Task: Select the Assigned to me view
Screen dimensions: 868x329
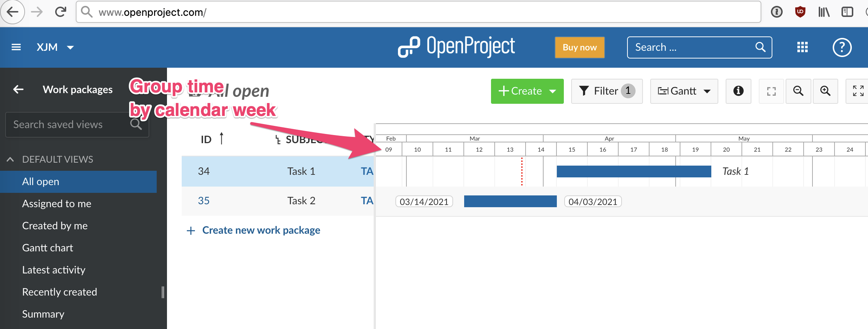Action: [x=57, y=204]
